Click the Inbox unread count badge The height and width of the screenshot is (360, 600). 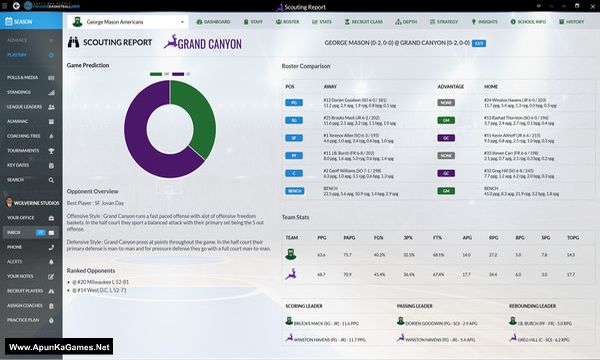tap(40, 232)
